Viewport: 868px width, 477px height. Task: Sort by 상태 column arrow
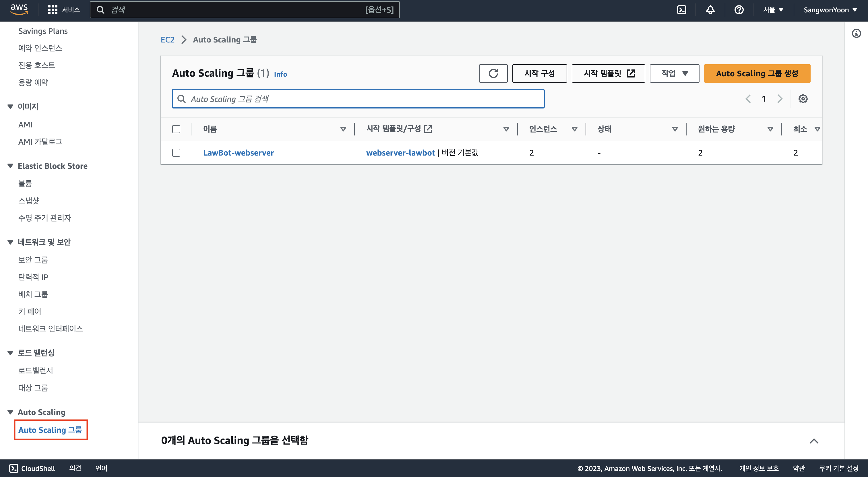coord(675,129)
